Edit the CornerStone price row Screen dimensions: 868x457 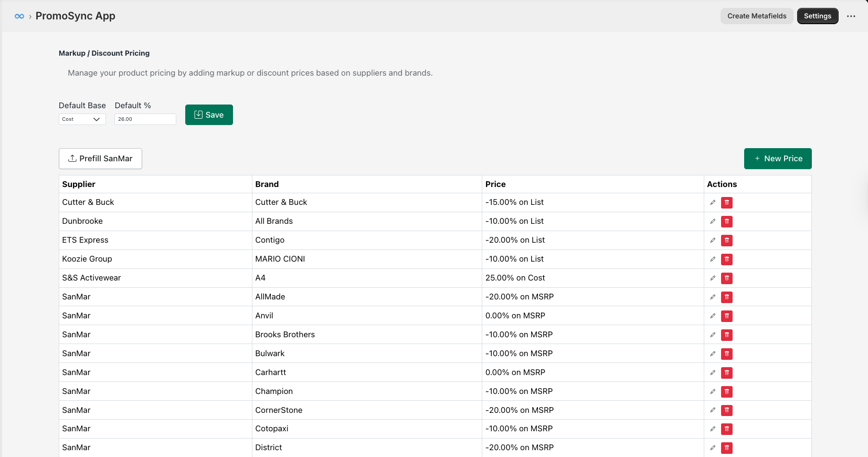click(x=713, y=410)
